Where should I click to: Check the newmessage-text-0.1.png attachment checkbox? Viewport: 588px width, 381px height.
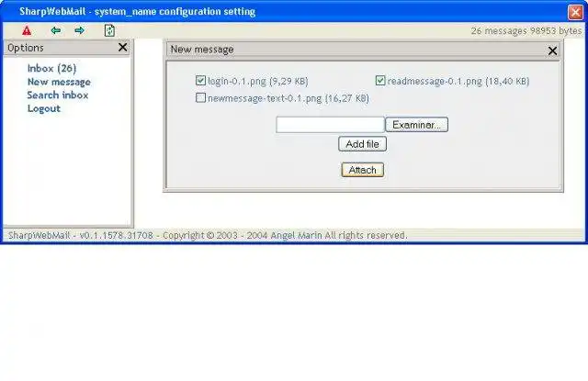[200, 98]
